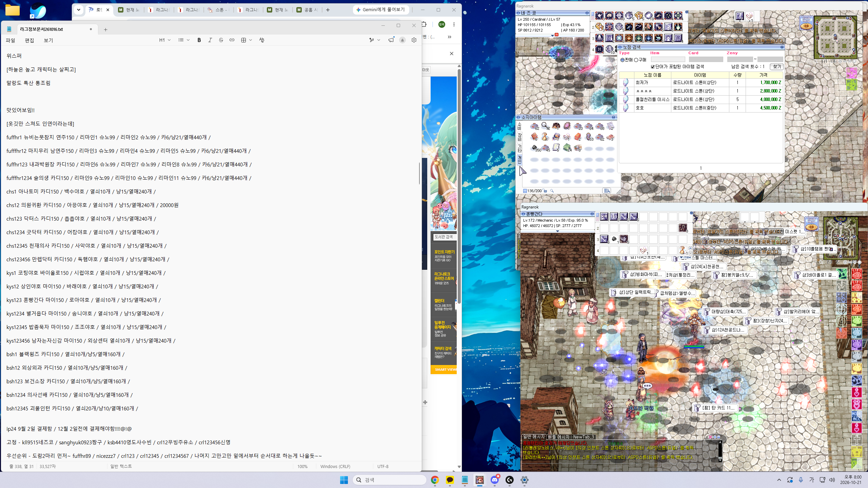This screenshot has height=488, width=868.
Task: Select the item with count 53 in inventory
Action: pos(589,137)
